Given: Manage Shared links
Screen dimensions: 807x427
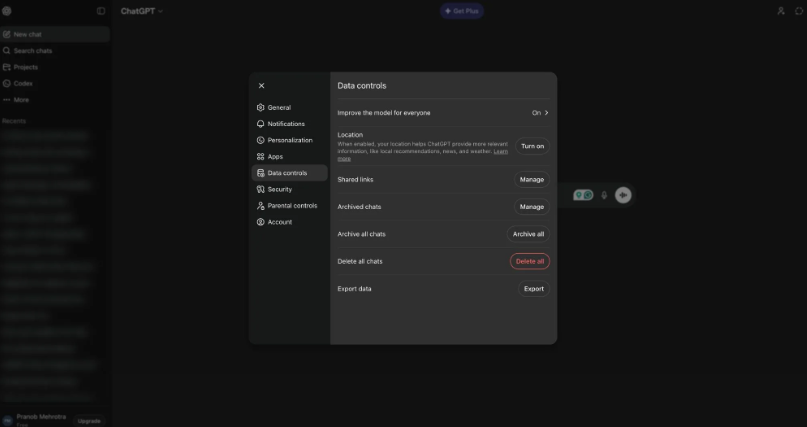Looking at the screenshot, I should [532, 180].
